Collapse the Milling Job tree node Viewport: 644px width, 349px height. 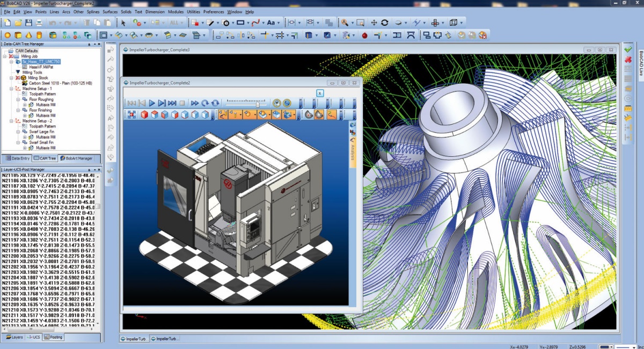coord(4,56)
